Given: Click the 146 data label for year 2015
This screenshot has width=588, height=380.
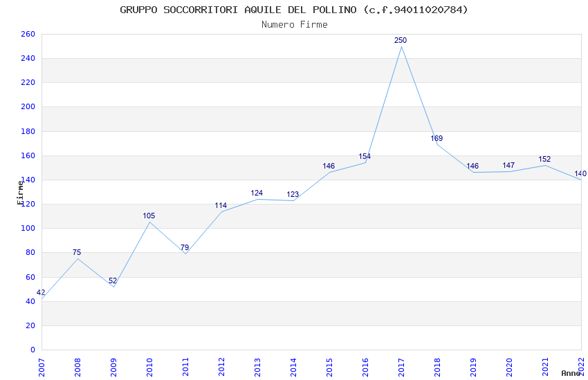Looking at the screenshot, I should click(x=329, y=166).
